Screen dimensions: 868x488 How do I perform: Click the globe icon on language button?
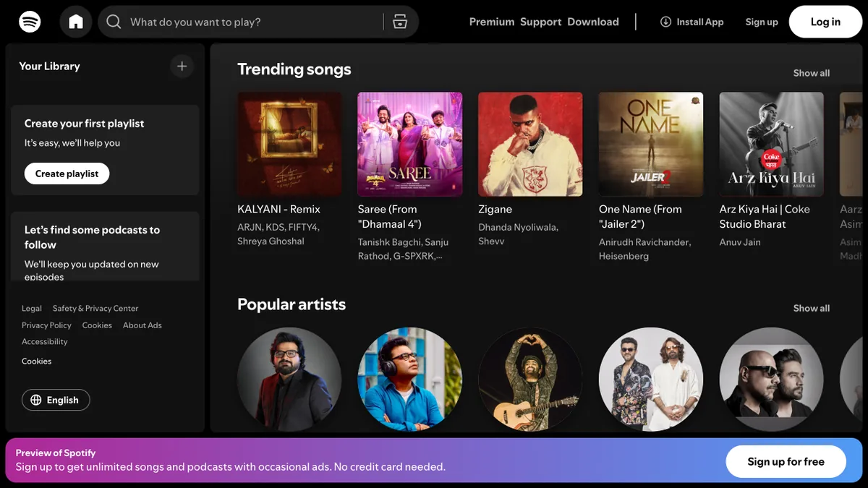36,400
